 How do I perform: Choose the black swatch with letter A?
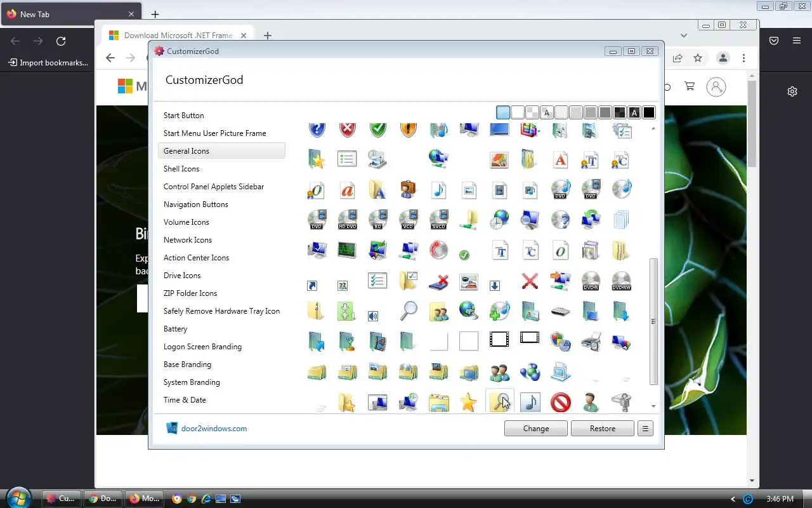pyautogui.click(x=634, y=112)
